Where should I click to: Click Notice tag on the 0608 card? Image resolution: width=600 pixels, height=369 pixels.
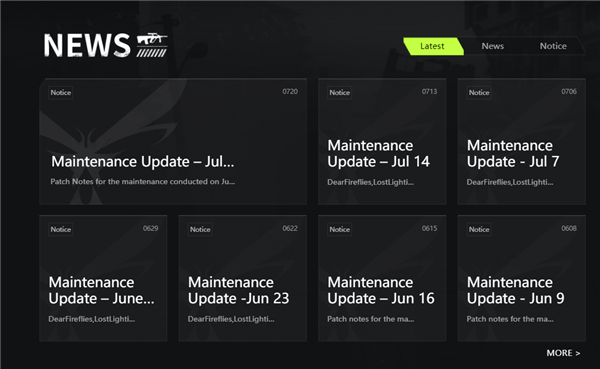point(479,229)
